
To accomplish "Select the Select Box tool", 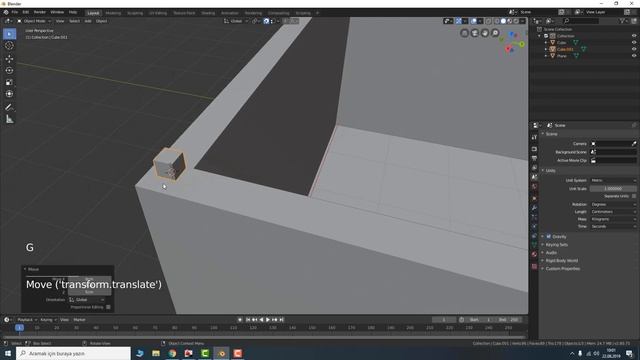I will 9,34.
